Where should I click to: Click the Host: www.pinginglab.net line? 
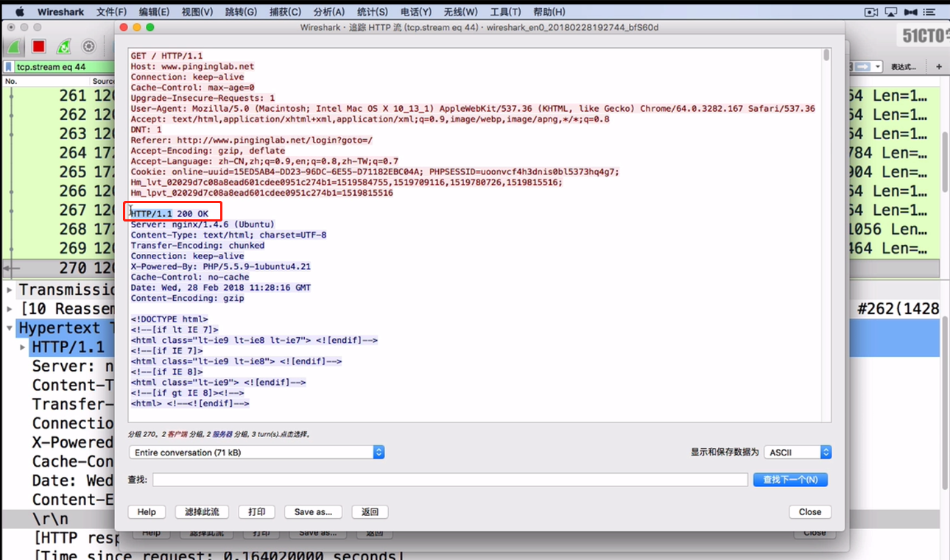click(192, 66)
